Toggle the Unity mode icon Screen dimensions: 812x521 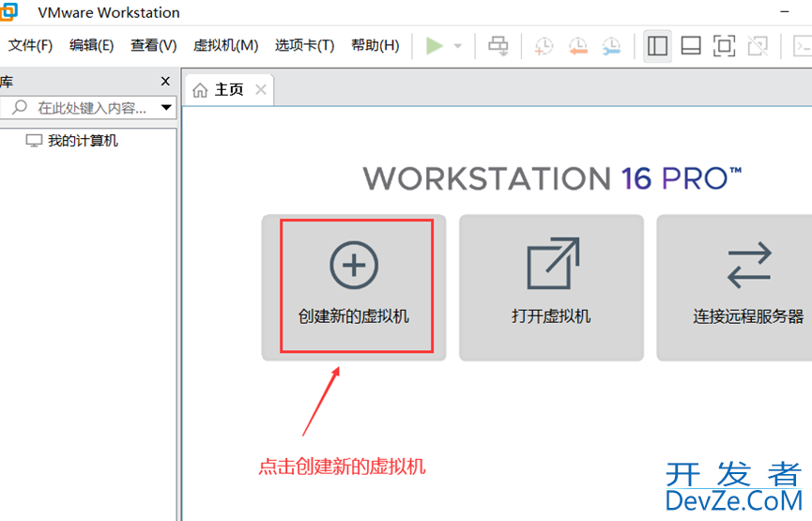pos(757,46)
